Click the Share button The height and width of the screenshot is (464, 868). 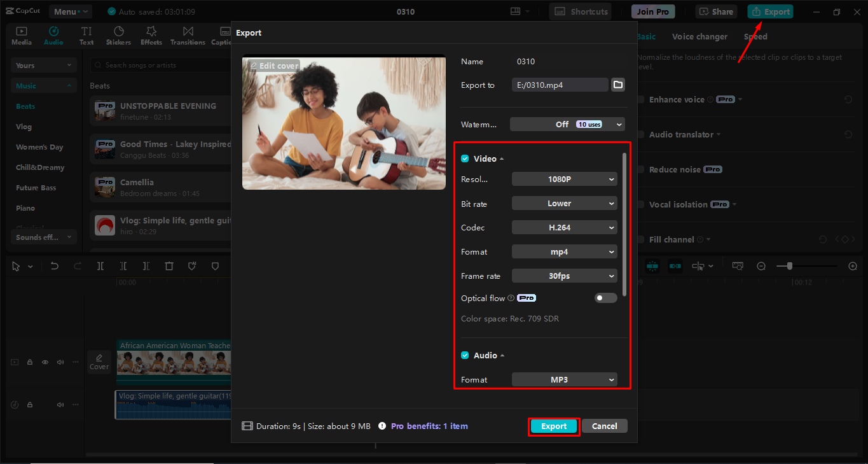click(715, 11)
